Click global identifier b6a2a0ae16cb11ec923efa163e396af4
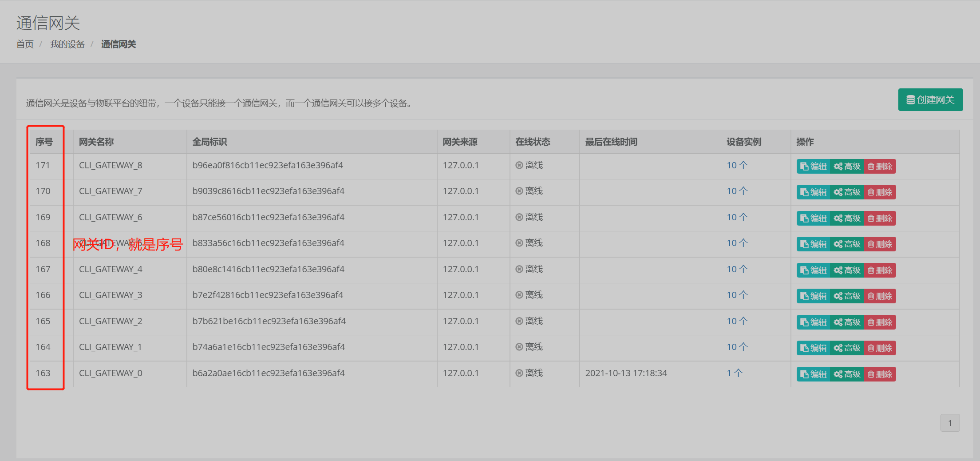Screen dimensions: 980x461 [x=269, y=373]
